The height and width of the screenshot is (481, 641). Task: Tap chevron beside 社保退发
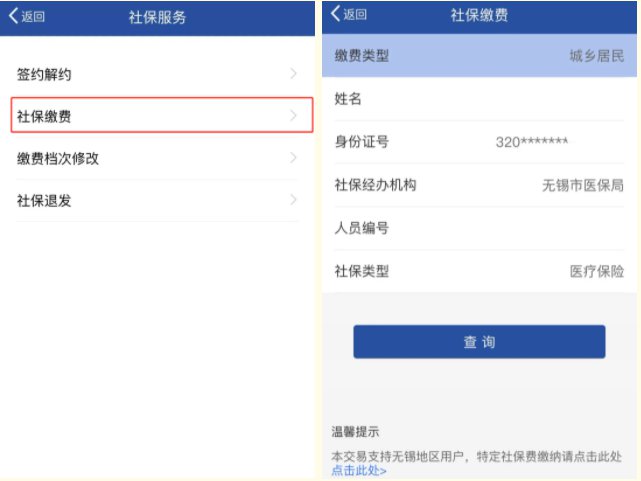(293, 200)
